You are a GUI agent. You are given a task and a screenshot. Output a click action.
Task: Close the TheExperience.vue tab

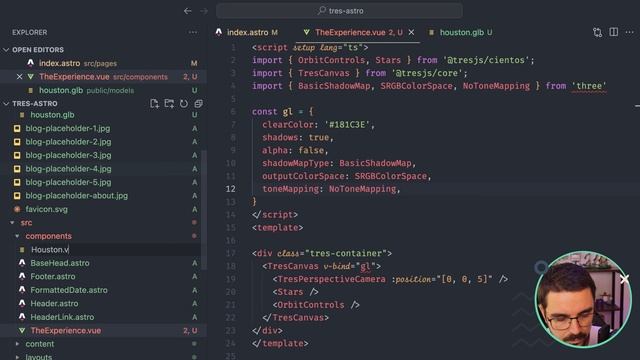coord(411,32)
